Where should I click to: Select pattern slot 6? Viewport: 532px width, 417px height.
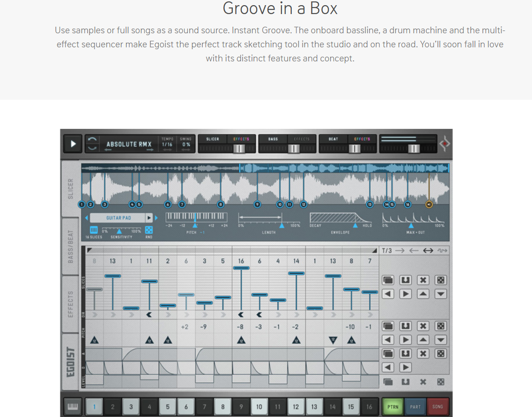coord(186,407)
